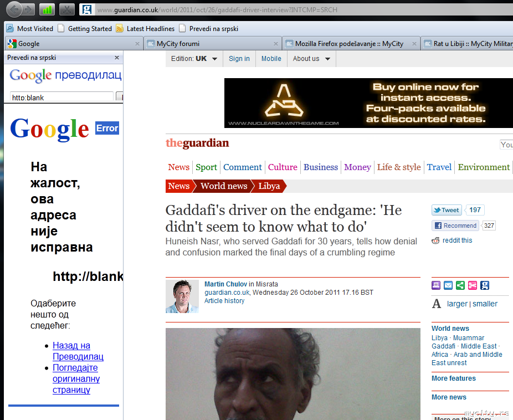Open the Travel section
The image size is (513, 420).
pyautogui.click(x=439, y=167)
